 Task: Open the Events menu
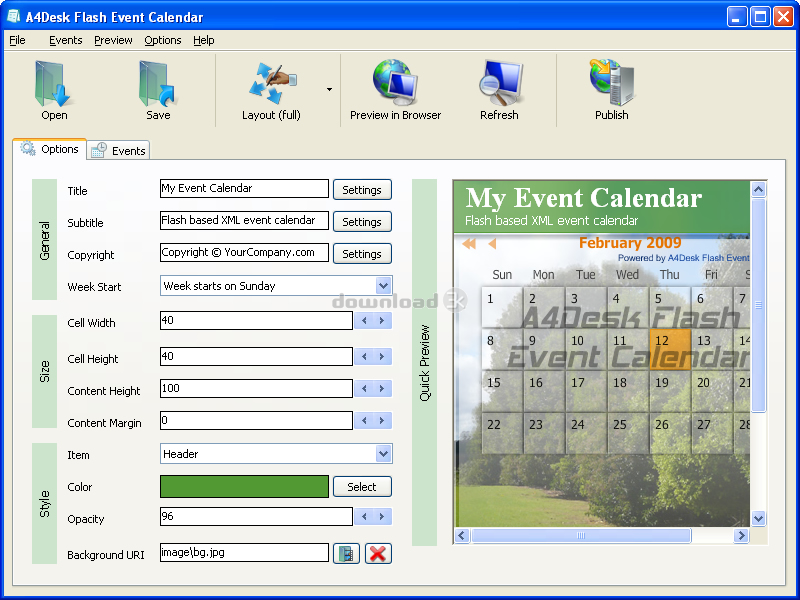point(65,40)
